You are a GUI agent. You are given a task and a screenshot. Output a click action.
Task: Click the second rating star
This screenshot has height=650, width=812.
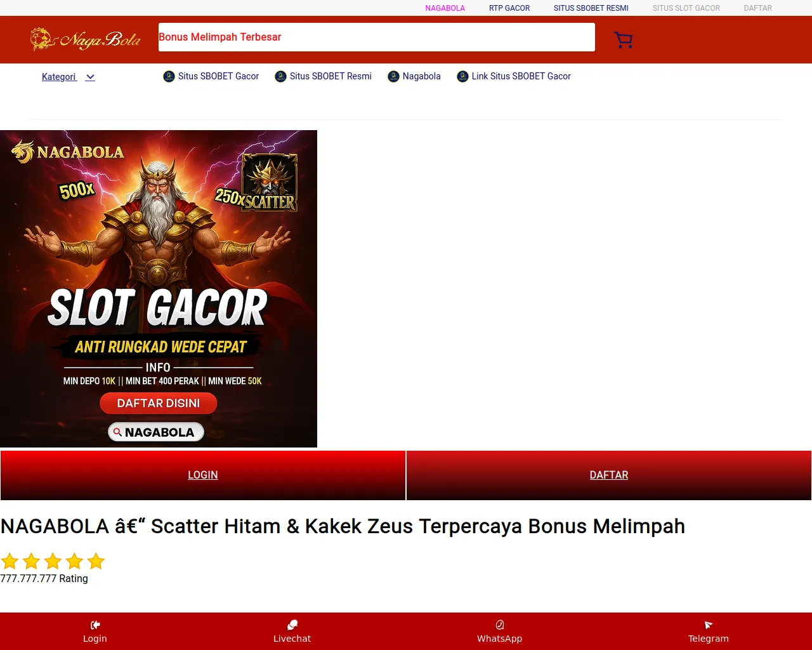(x=31, y=561)
